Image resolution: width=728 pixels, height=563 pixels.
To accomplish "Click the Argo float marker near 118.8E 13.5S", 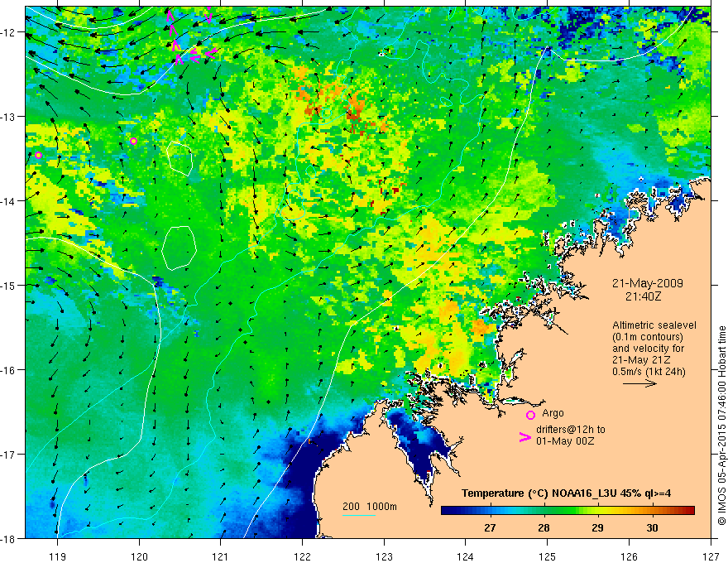I will click(x=39, y=155).
